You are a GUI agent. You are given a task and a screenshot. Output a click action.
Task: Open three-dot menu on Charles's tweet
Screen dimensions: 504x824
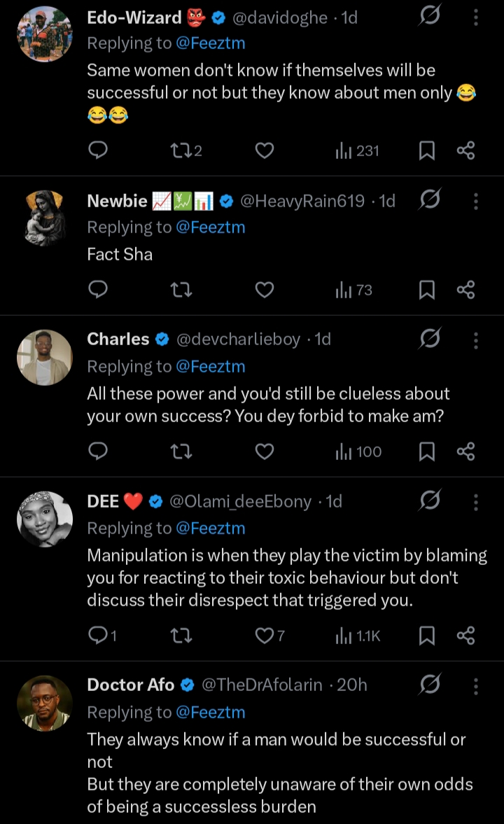(x=475, y=340)
